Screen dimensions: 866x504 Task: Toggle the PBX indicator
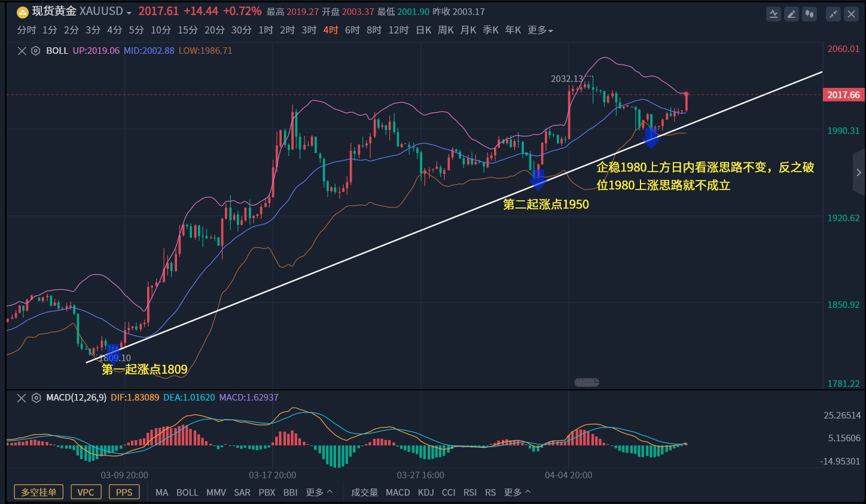point(267,492)
